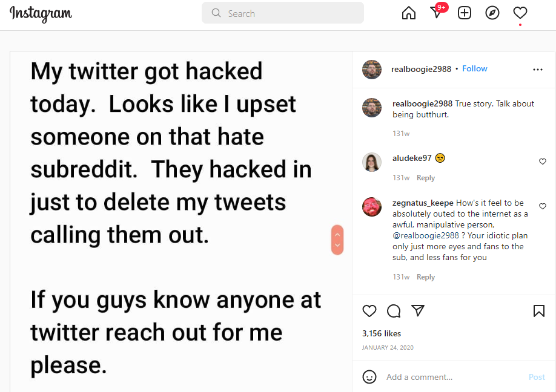Screen dimensions: 556x392
Task: Click the orange up/down scroll widget
Action: point(337,240)
